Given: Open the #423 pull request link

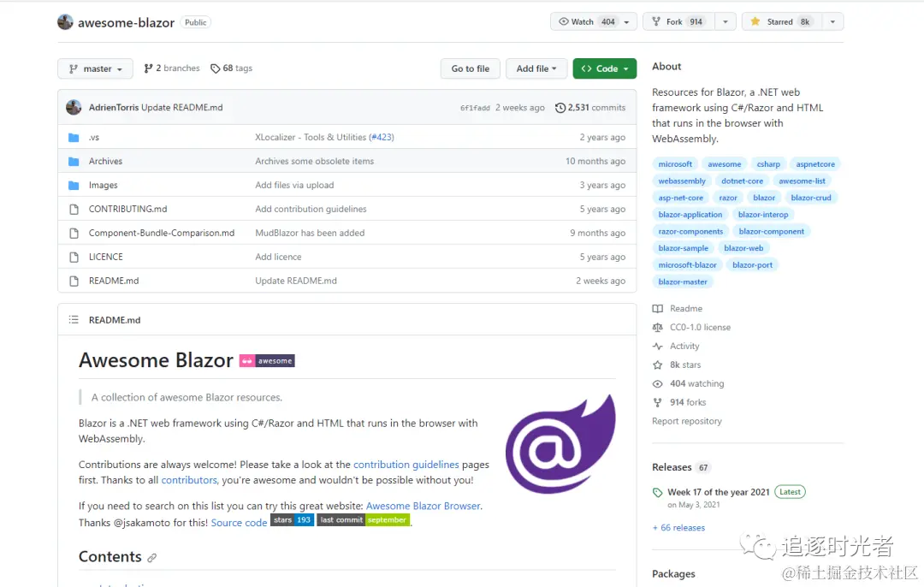Looking at the screenshot, I should [x=382, y=137].
